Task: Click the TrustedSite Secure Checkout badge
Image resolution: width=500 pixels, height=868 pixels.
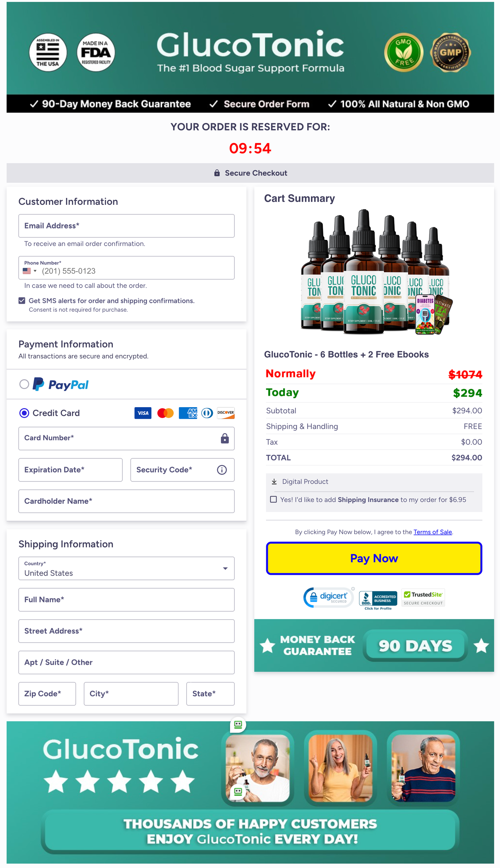Action: (x=423, y=598)
